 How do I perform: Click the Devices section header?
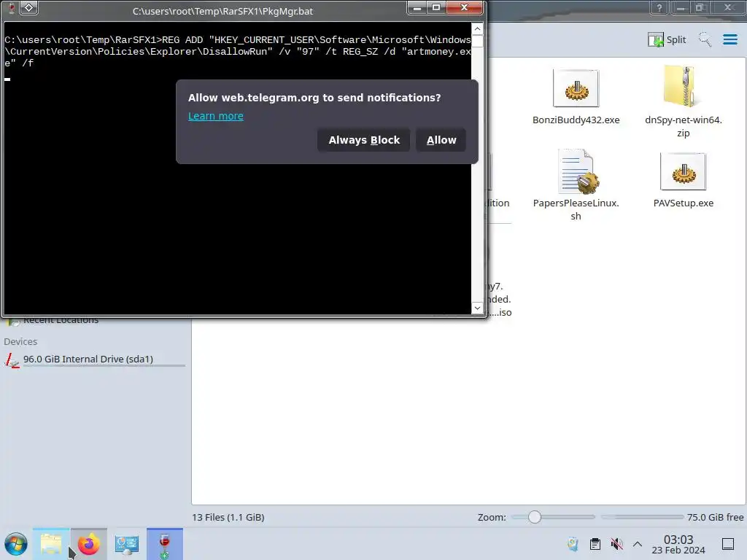click(x=20, y=341)
